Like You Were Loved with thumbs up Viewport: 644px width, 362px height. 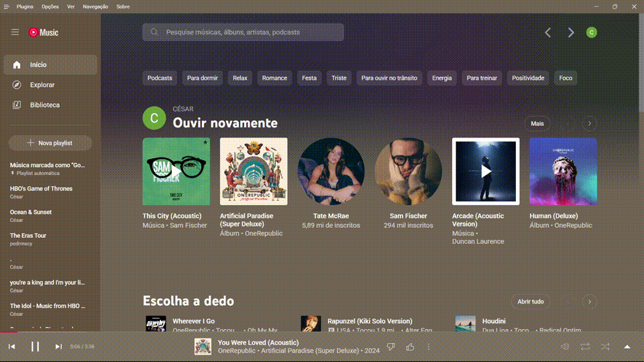pos(410,347)
